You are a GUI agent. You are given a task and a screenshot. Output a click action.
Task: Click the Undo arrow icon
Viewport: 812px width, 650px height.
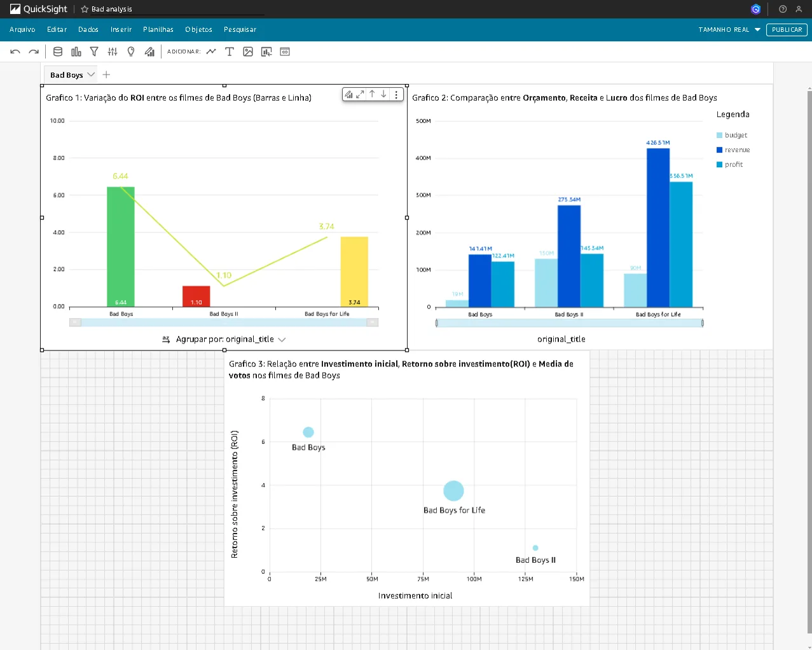pos(15,52)
